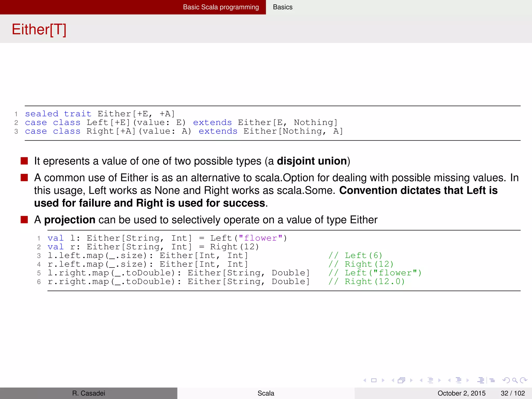Click the // Left(6) comment
The height and width of the screenshot is (399, 532).
tap(355, 256)
